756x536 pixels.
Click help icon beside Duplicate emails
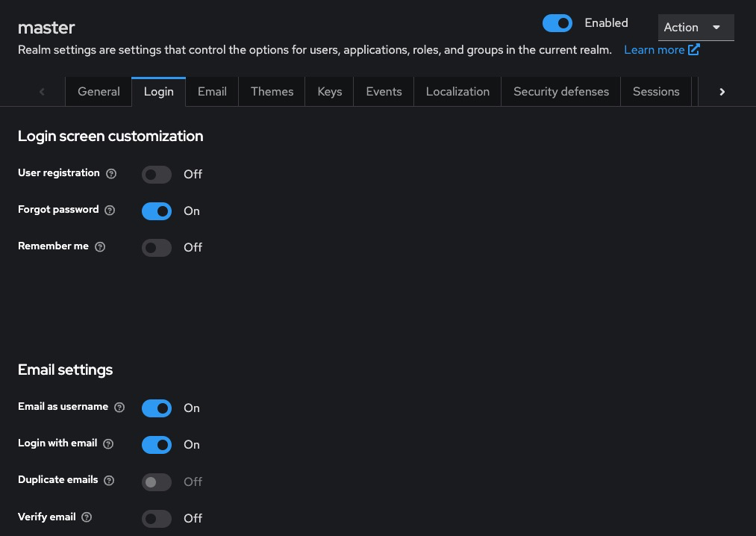[x=110, y=481]
